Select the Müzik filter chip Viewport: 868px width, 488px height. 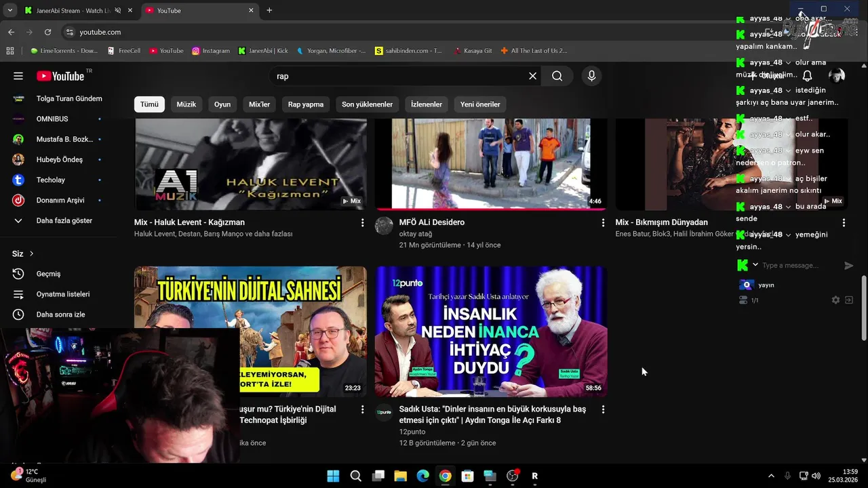tap(186, 104)
